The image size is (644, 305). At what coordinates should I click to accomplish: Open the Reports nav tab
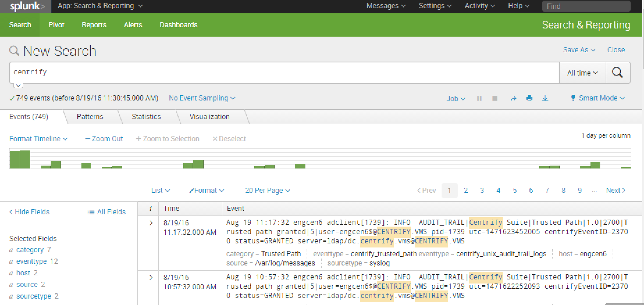94,25
